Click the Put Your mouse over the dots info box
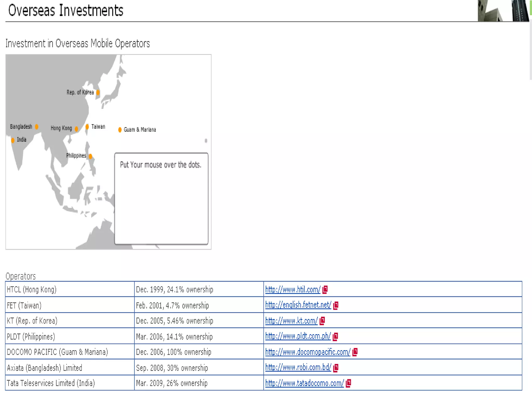This screenshot has height=399, width=532. coord(161,199)
